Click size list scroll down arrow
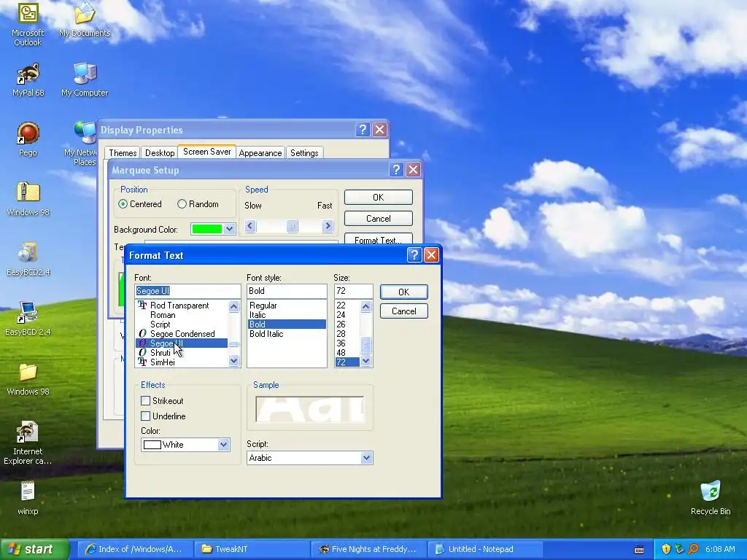This screenshot has height=560, width=747. pyautogui.click(x=365, y=361)
